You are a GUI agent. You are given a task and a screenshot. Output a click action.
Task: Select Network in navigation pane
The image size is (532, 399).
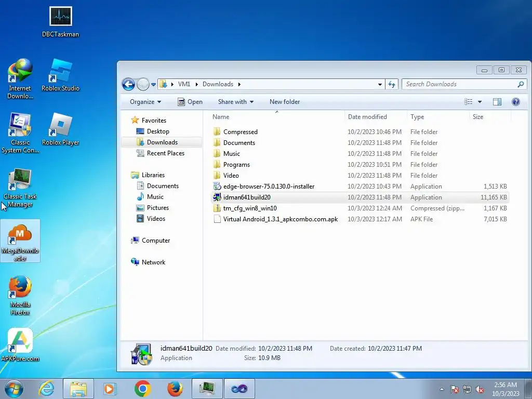(153, 262)
